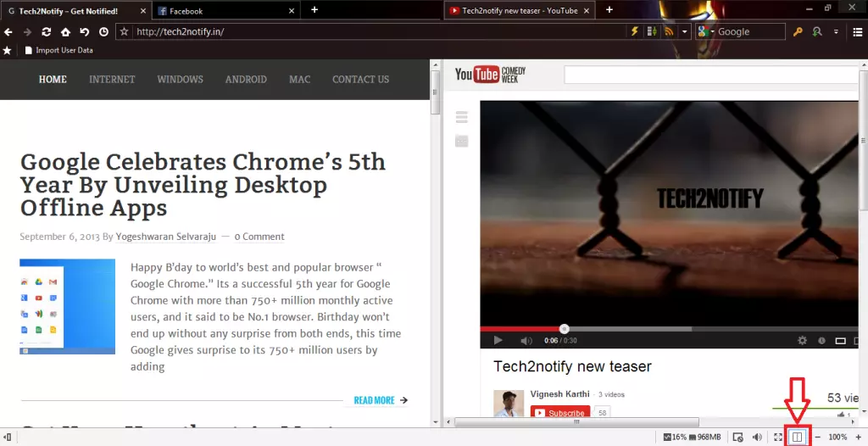
Task: Mute the YouTube video volume icon
Action: [x=526, y=340]
